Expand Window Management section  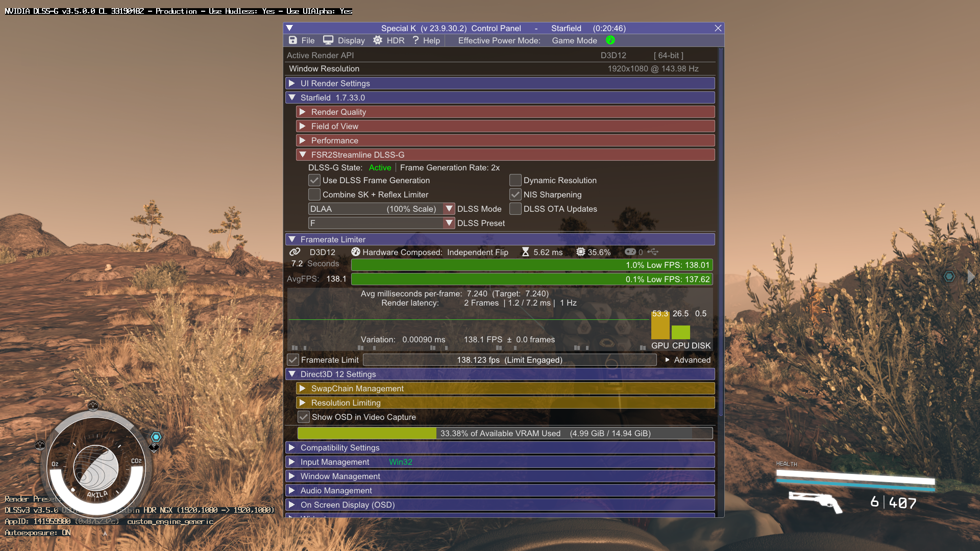coord(500,477)
